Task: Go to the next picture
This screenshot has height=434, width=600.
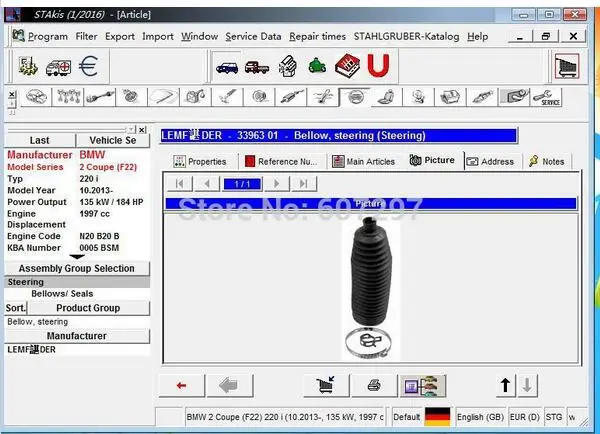Action: click(276, 184)
